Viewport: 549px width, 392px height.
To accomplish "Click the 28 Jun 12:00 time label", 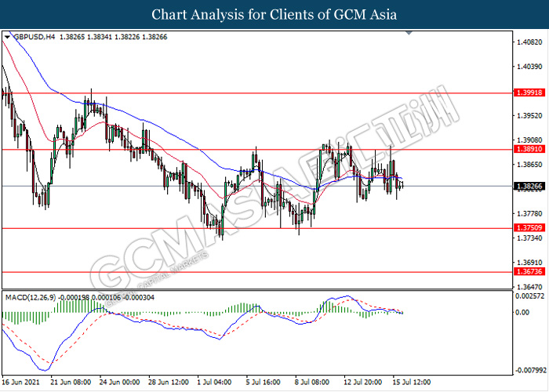I will [x=169, y=383].
